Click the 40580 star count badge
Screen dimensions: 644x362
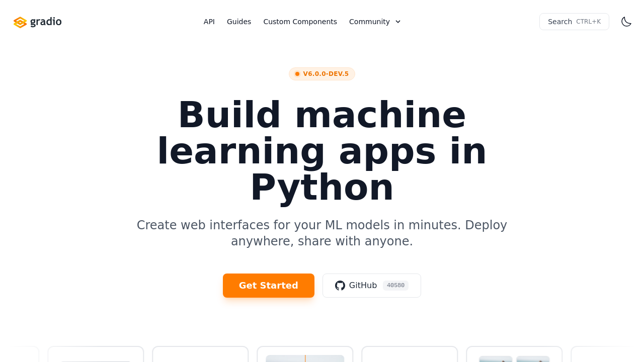[x=395, y=286]
